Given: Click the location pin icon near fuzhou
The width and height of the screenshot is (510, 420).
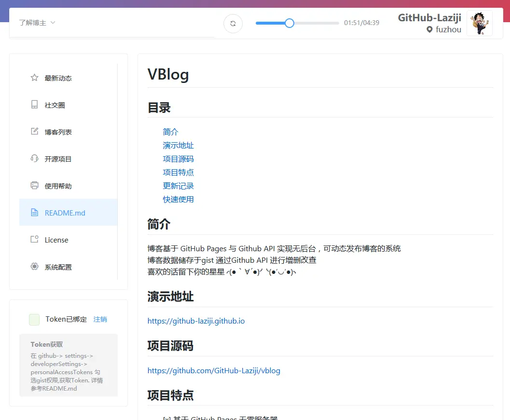Looking at the screenshot, I should pos(429,29).
